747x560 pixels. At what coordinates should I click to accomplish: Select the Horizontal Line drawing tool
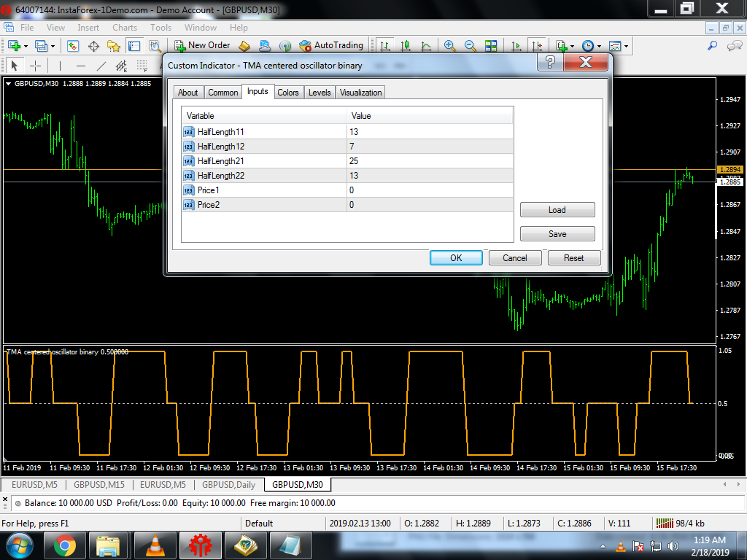click(x=81, y=65)
